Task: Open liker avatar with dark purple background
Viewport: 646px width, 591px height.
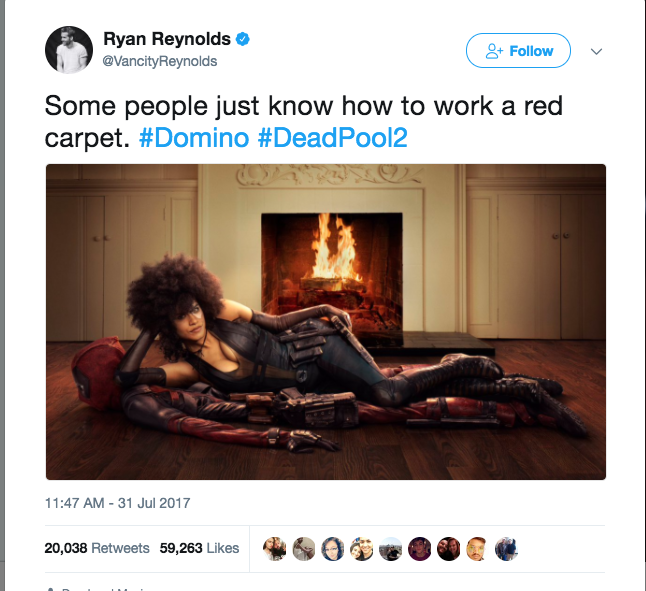Action: 420,549
